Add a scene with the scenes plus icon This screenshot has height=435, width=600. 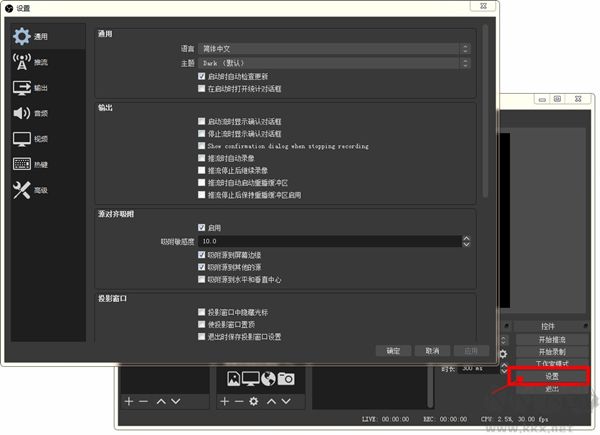[x=129, y=401]
